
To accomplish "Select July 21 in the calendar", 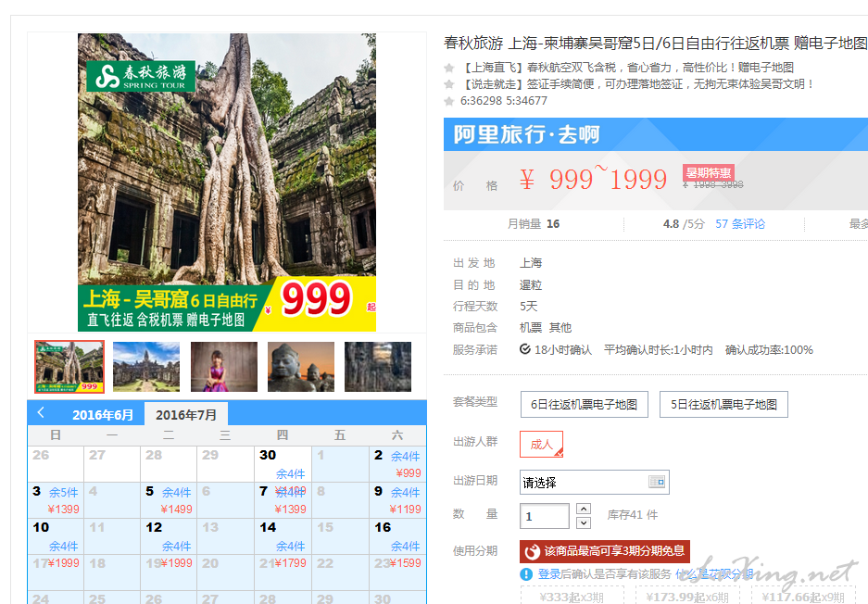I will click(283, 572).
